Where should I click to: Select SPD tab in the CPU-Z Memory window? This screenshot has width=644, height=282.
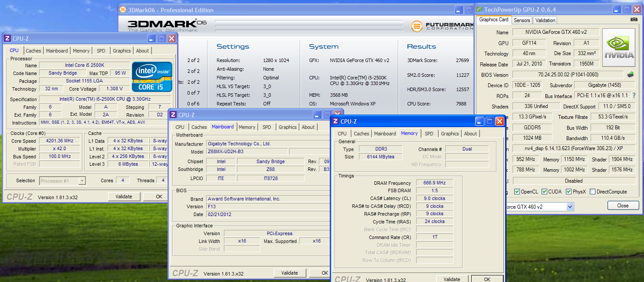(429, 134)
